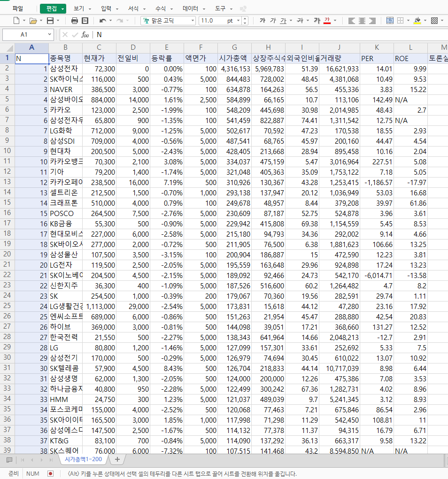Undo the last action
The image size is (448, 479).
(103, 21)
